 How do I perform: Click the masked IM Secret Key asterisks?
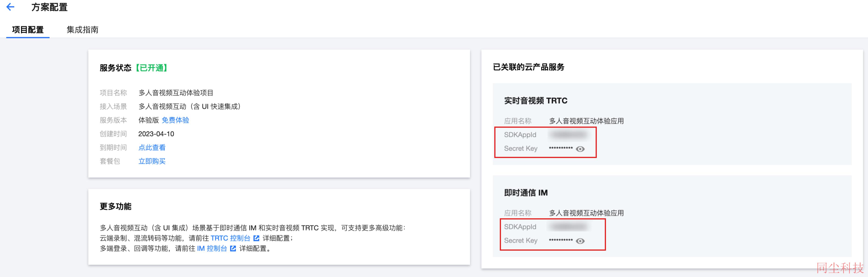click(x=561, y=241)
